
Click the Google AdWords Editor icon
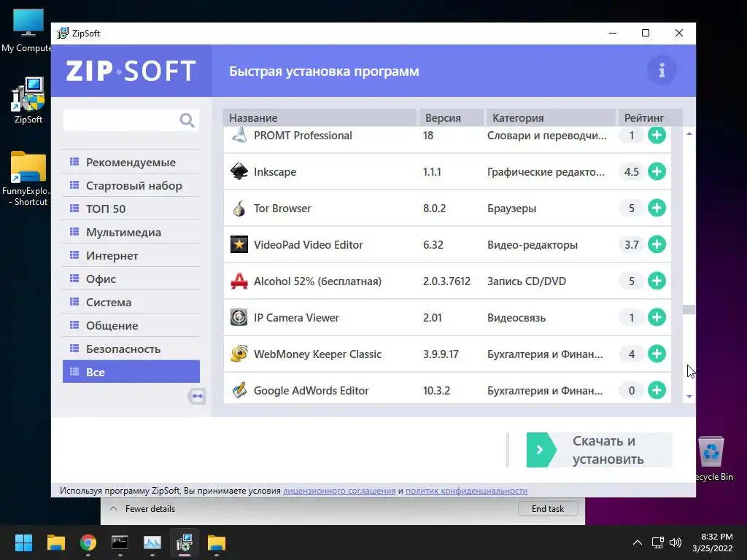(x=239, y=391)
